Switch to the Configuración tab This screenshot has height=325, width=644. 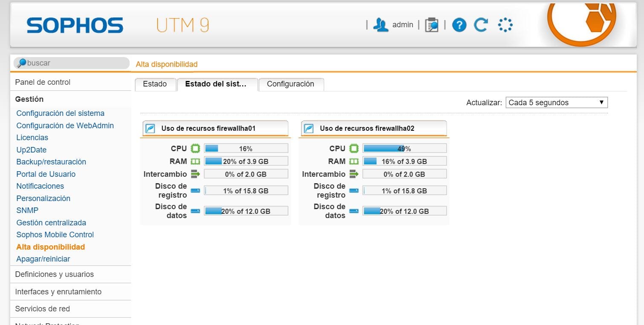click(290, 84)
